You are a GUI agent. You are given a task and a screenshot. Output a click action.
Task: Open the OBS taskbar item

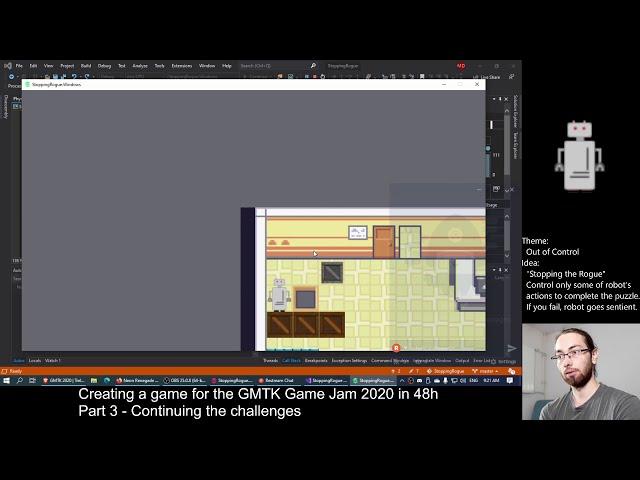pos(188,380)
